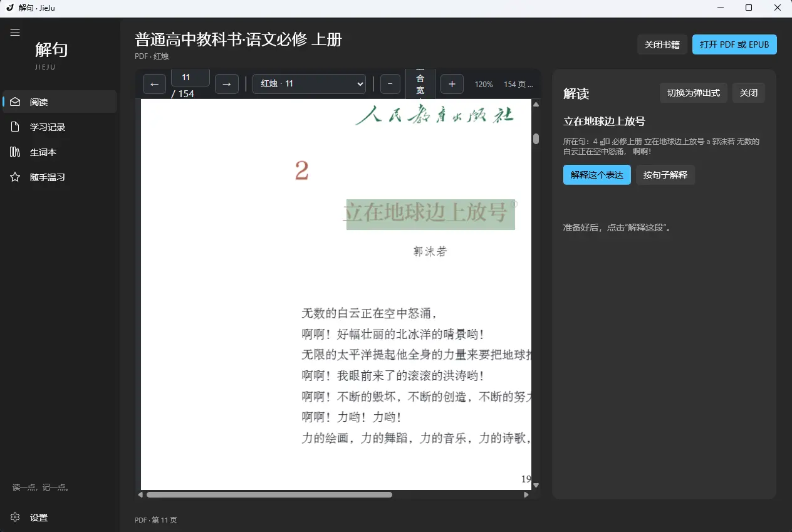Screen dimensions: 792x532
Task: Click the footnote marker ① after the title
Action: (x=515, y=204)
